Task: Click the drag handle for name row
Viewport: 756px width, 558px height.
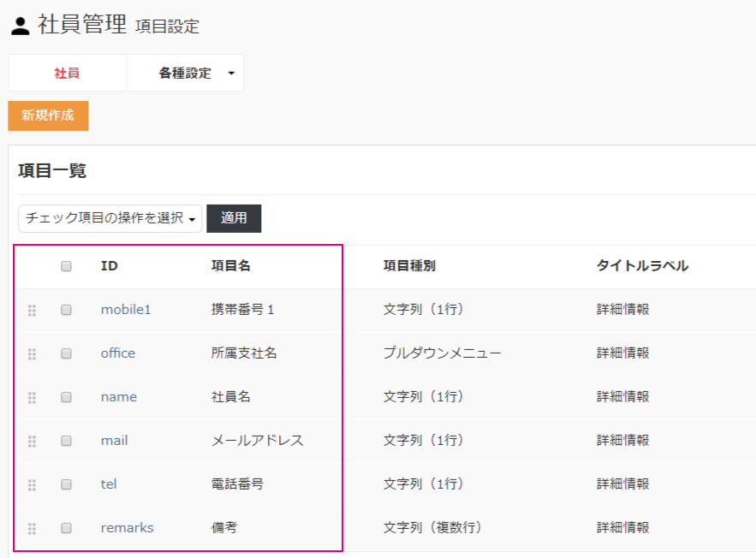Action: [x=32, y=398]
